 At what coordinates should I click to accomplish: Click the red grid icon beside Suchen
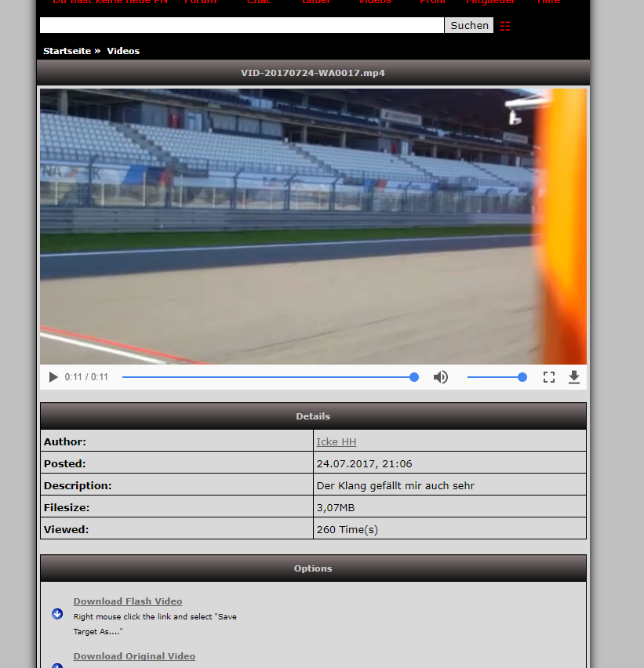[x=505, y=26]
